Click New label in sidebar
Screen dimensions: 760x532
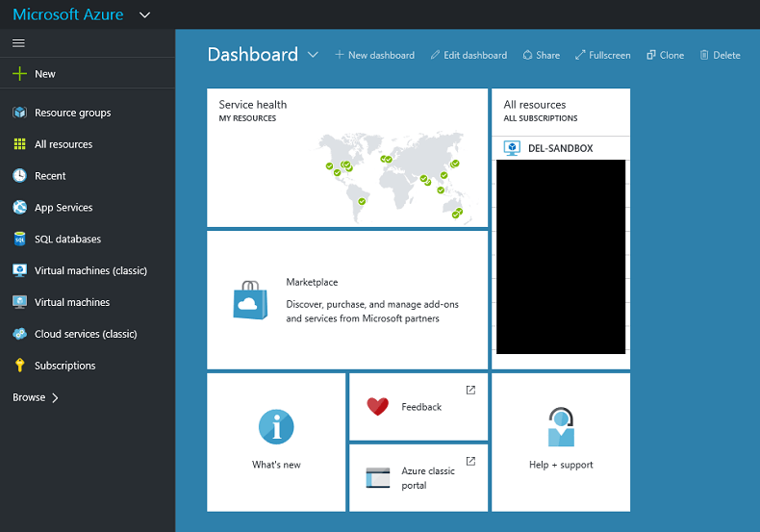click(x=45, y=74)
